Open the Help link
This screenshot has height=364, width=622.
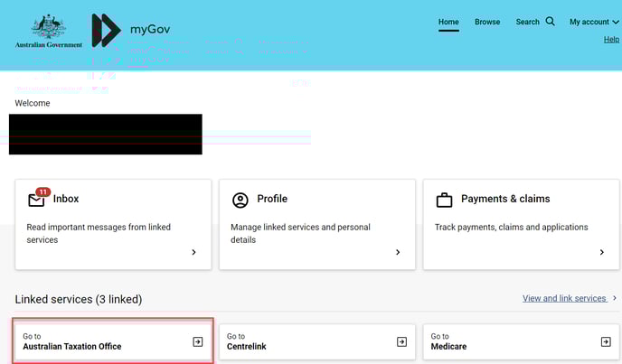pyautogui.click(x=611, y=39)
